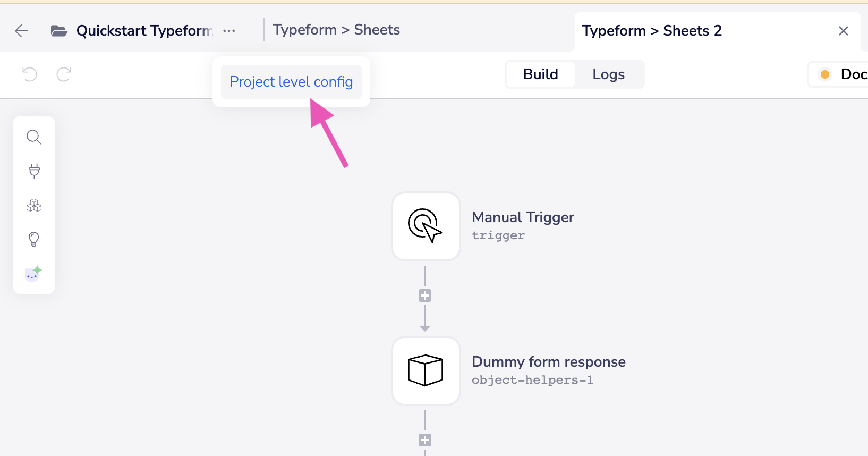Select the integrations plug icon in the sidebar
The height and width of the screenshot is (456, 868).
34,171
